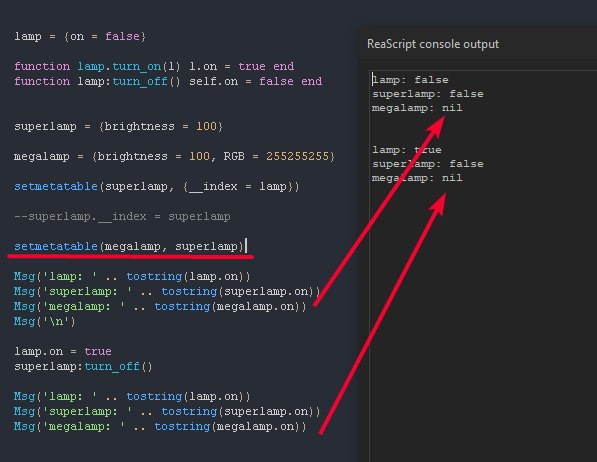Click the second "superlamp: false" console line
597x462 pixels.
pyautogui.click(x=428, y=164)
